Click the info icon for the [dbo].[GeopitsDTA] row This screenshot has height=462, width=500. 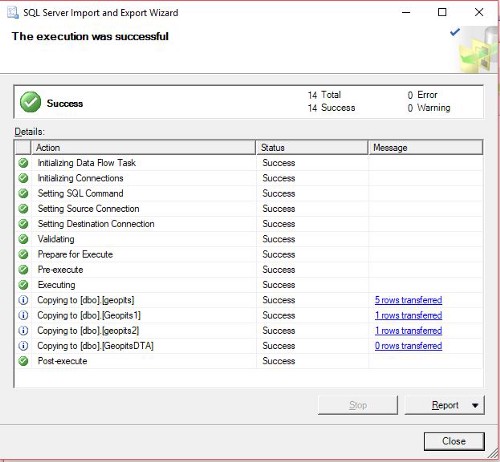tap(23, 346)
